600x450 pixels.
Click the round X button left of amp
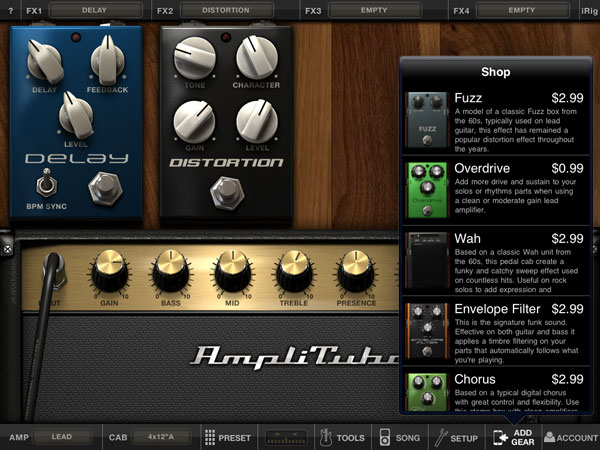tap(7, 249)
